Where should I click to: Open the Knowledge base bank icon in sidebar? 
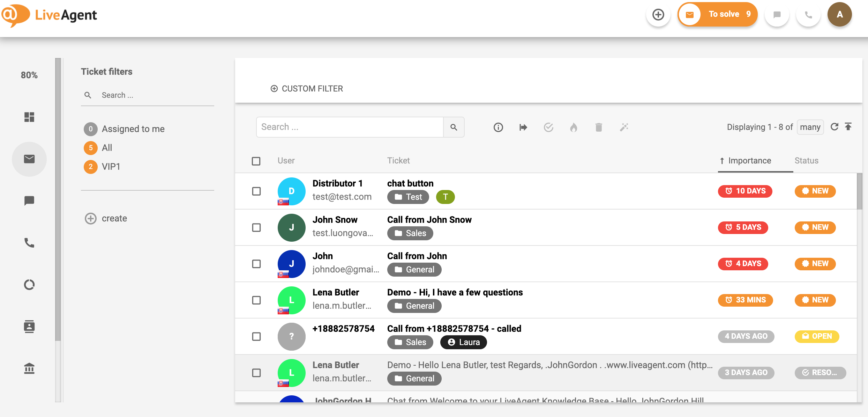click(x=29, y=368)
